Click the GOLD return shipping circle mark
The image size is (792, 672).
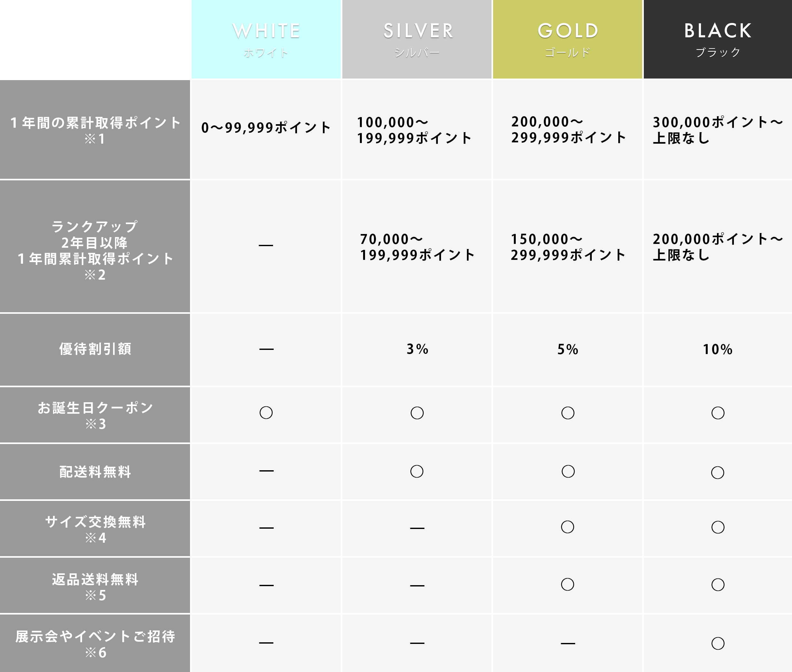567,585
